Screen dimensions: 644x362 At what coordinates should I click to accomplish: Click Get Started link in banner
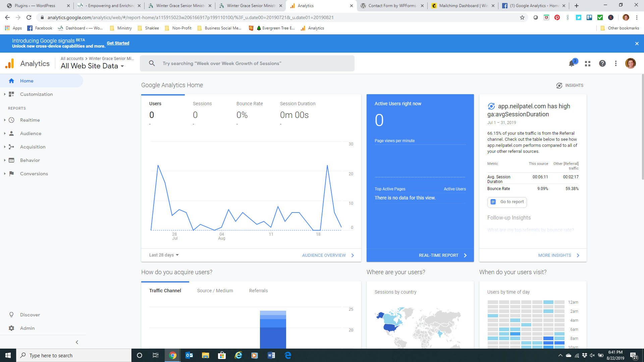(118, 43)
